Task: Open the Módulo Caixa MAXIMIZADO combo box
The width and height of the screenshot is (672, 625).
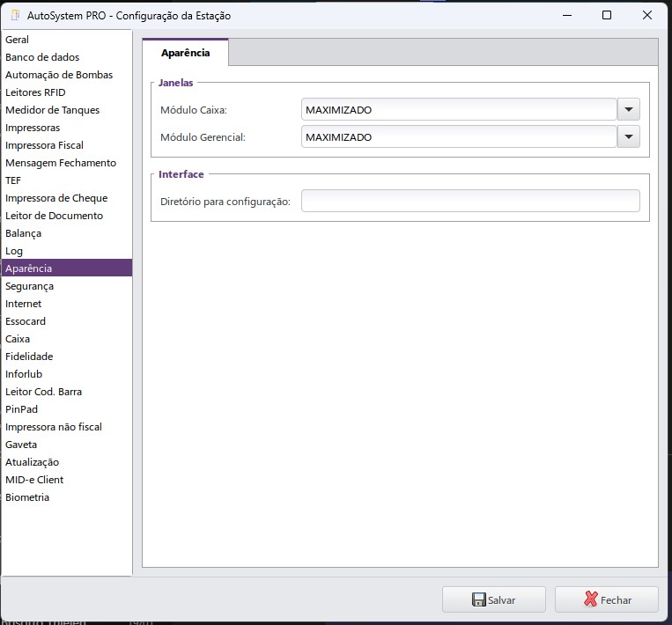Action: click(x=458, y=110)
